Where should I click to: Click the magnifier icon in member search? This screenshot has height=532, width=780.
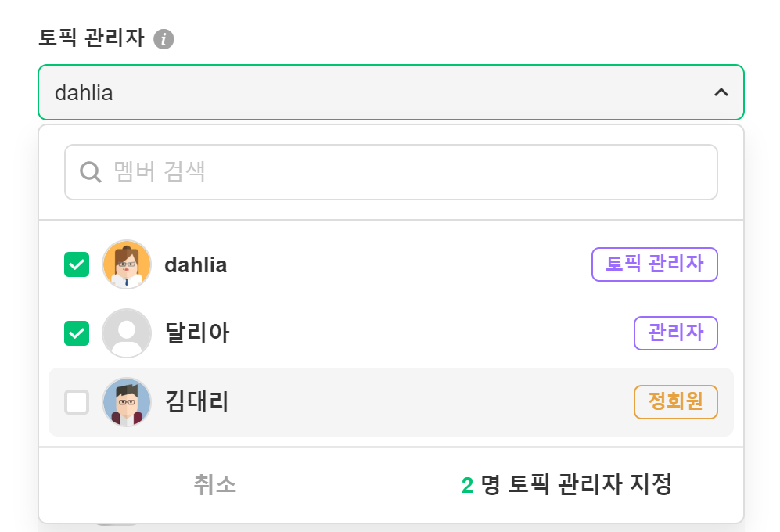[x=91, y=172]
